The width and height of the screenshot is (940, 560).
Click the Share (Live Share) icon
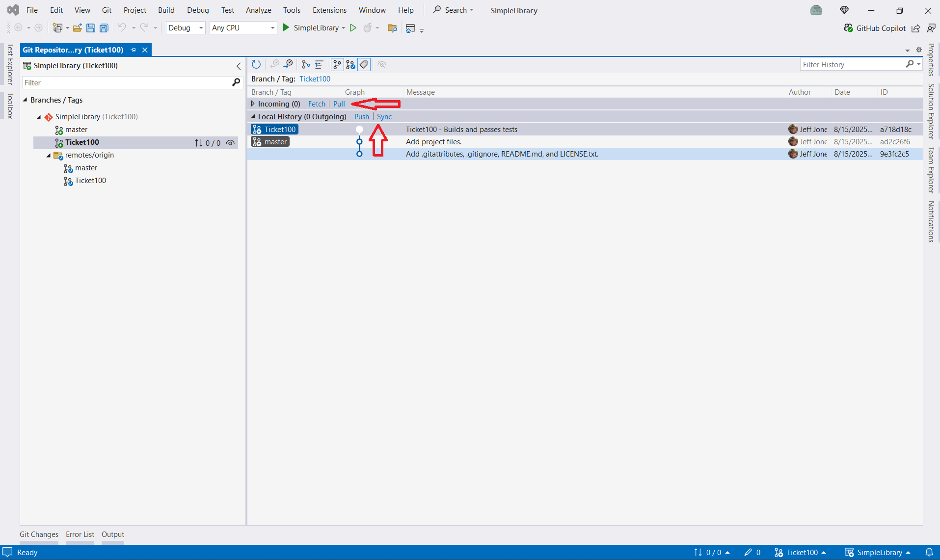[916, 28]
